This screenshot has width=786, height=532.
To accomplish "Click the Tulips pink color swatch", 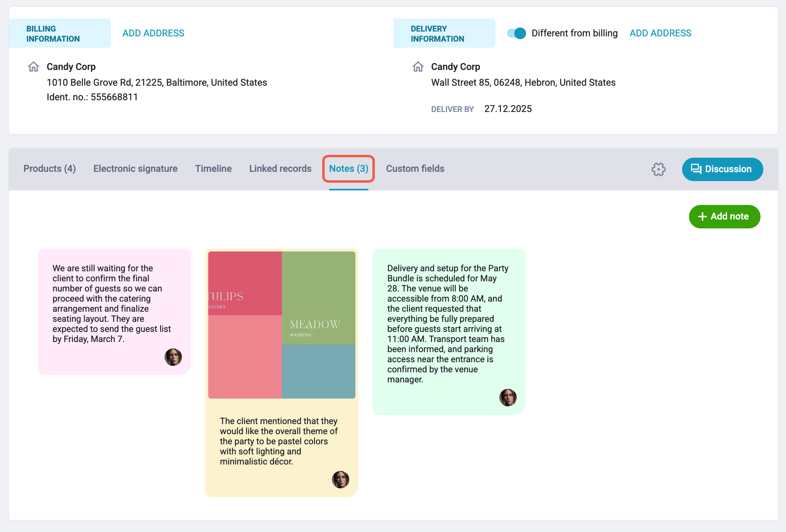I will [x=245, y=283].
